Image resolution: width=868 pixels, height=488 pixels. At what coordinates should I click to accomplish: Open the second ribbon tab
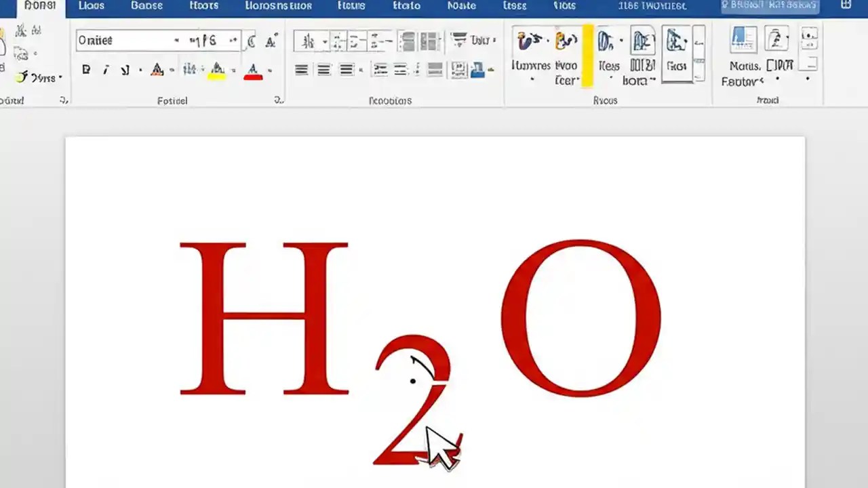(x=91, y=6)
